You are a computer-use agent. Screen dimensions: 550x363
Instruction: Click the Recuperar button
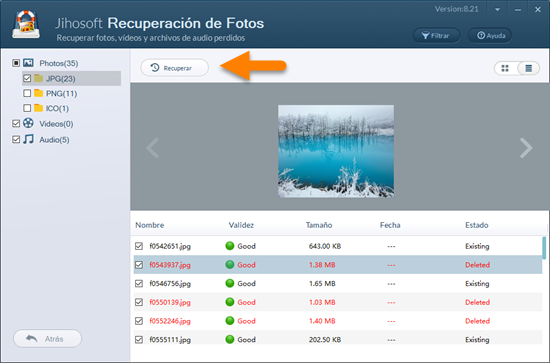[174, 68]
